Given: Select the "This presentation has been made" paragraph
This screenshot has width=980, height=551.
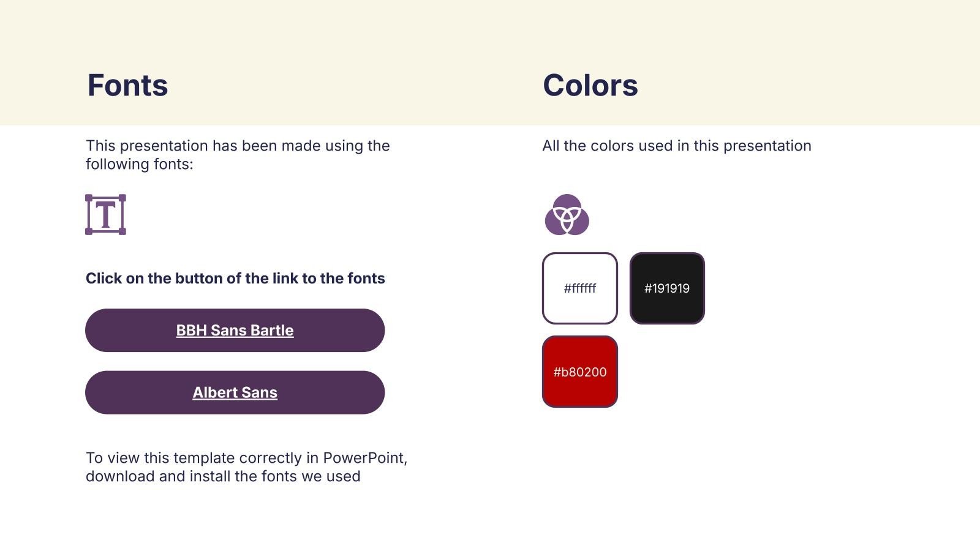Looking at the screenshot, I should [x=238, y=154].
